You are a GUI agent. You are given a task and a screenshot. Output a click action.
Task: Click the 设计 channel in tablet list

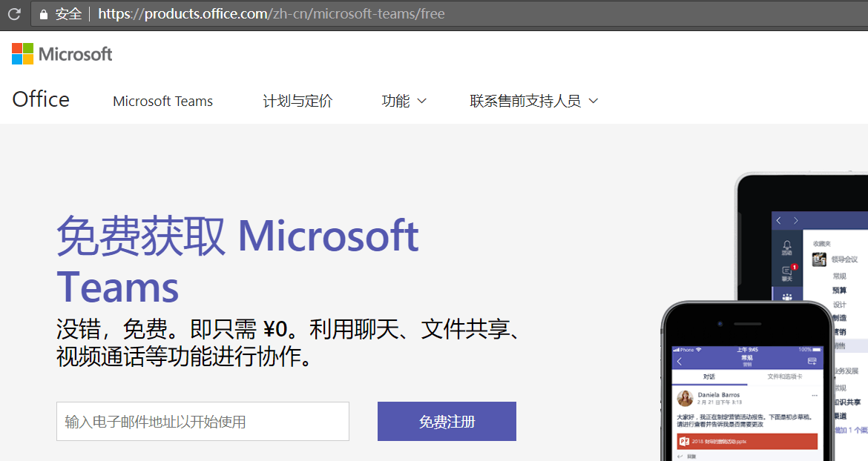point(840,305)
